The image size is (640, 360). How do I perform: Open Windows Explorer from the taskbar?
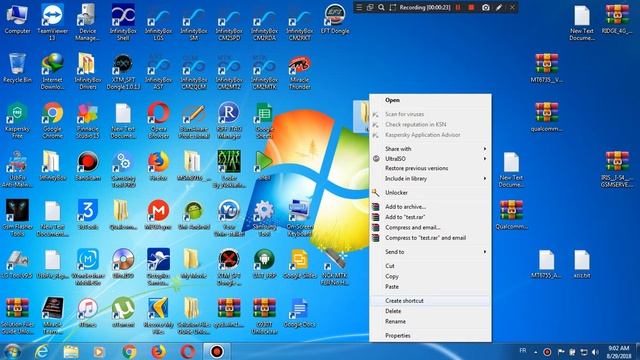point(71,351)
